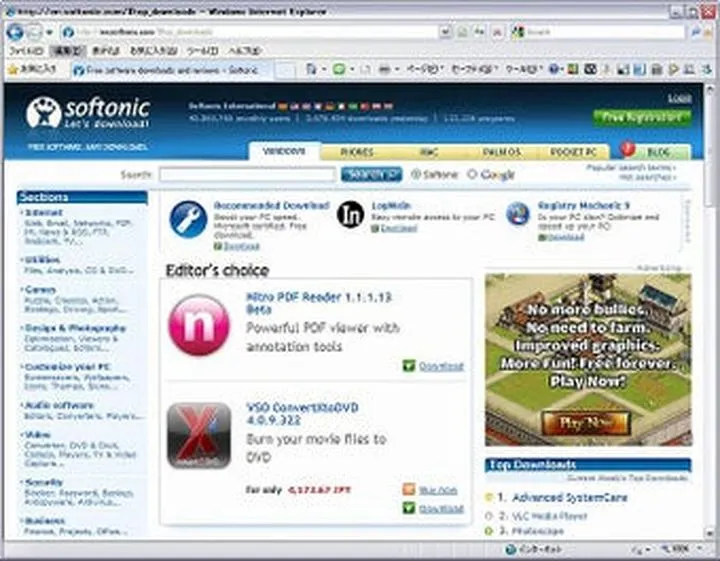Open the 表示(V) menu
720x561 pixels.
tap(106, 50)
